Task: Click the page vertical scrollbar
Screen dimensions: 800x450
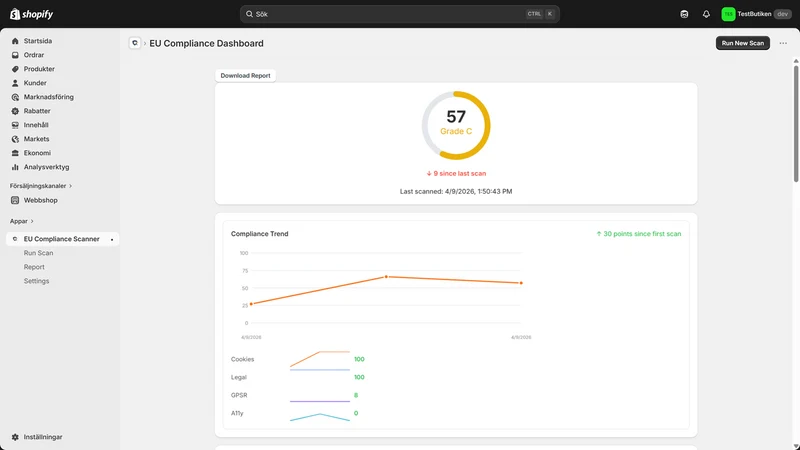Action: (x=795, y=123)
